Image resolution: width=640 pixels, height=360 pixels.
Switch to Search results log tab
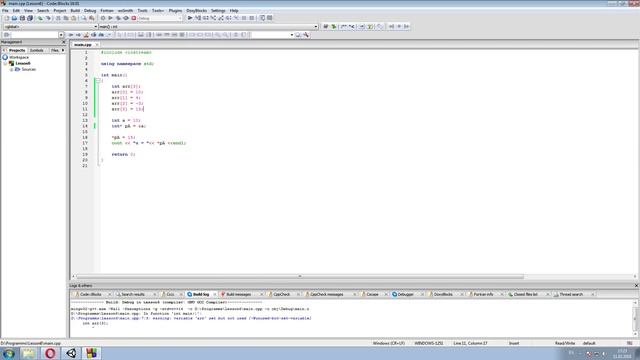[x=133, y=294]
